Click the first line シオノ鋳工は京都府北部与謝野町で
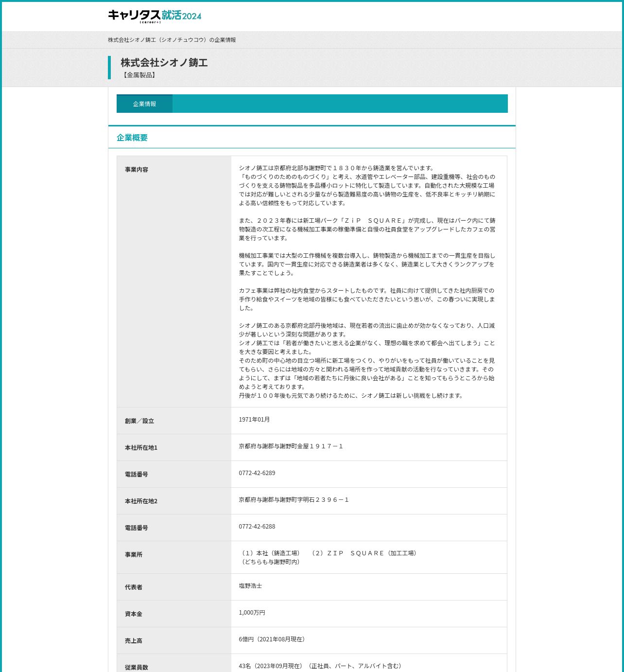 pyautogui.click(x=337, y=168)
